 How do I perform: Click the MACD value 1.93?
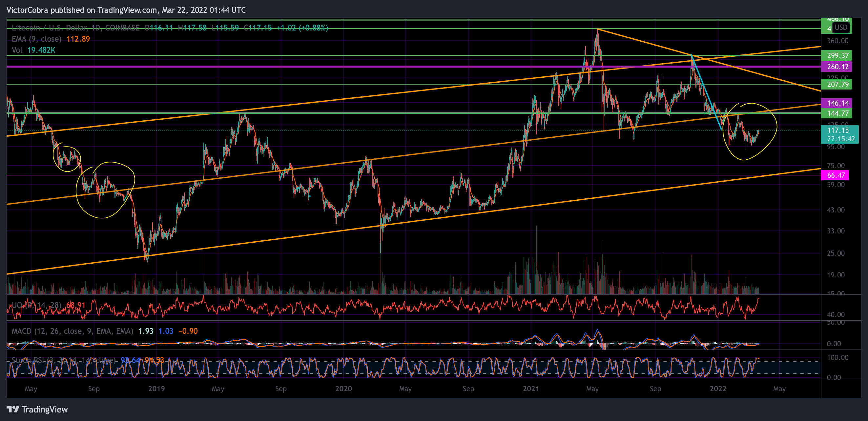tap(146, 331)
